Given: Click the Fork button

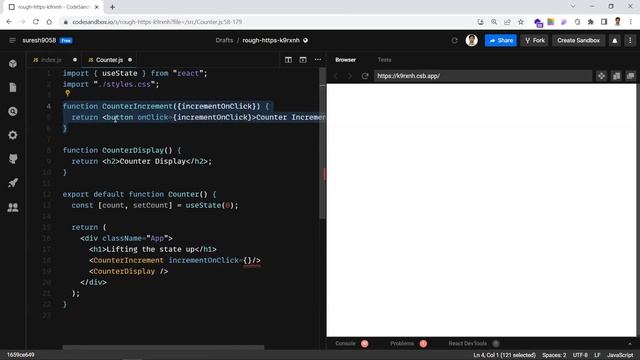Looking at the screenshot, I should coord(535,40).
